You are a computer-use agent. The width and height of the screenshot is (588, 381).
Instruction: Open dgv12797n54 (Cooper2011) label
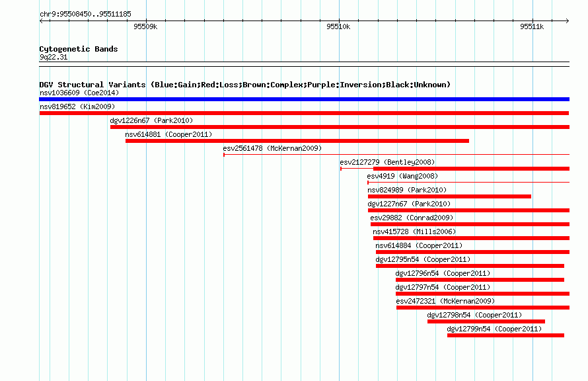coord(443,287)
